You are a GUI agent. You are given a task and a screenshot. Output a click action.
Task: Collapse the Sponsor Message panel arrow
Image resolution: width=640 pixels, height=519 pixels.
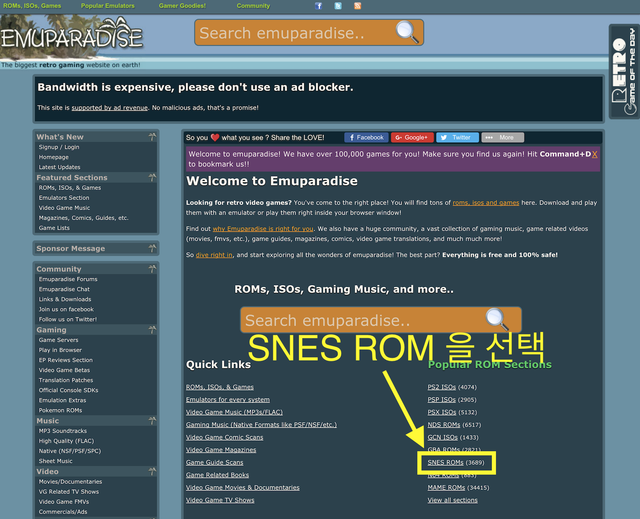pos(152,248)
